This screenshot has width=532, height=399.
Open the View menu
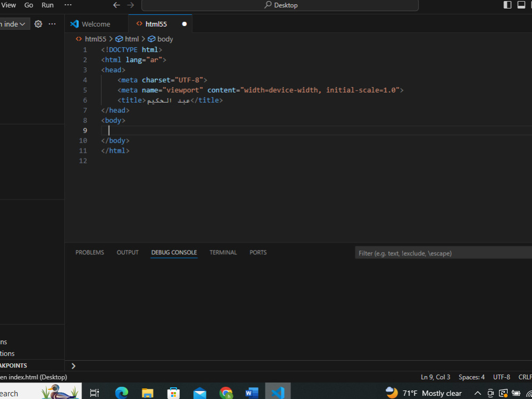tap(9, 5)
